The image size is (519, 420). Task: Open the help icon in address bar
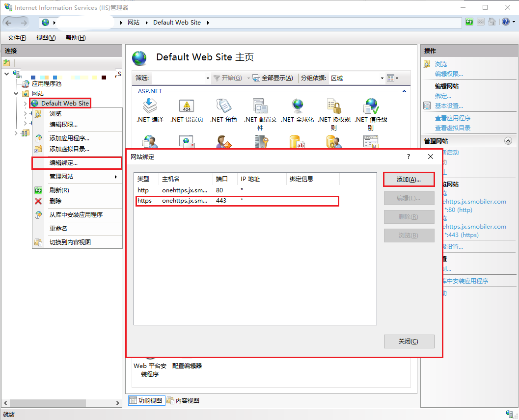tap(506, 22)
